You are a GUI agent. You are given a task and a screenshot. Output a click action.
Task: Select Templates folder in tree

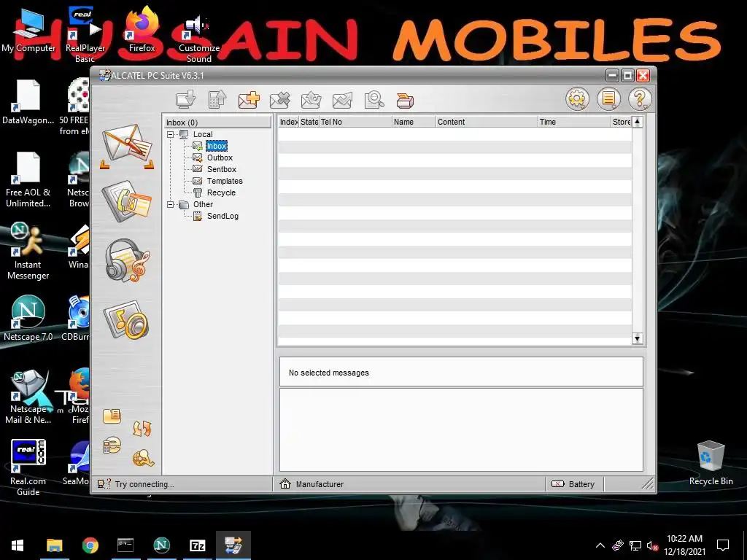[x=225, y=181]
